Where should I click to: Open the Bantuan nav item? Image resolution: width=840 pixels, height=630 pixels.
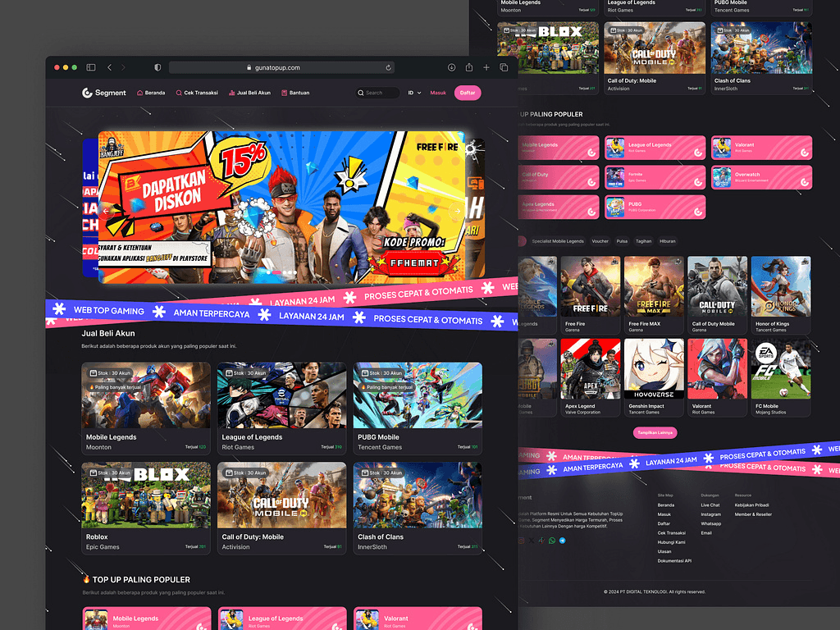295,93
